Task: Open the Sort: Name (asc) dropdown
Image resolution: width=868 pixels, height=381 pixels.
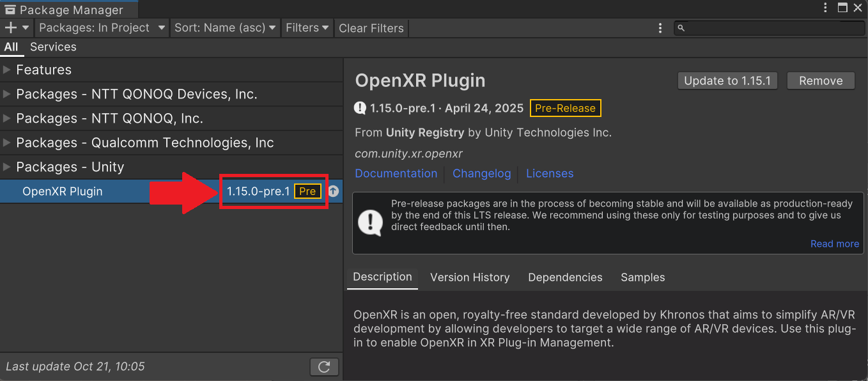Action: pyautogui.click(x=225, y=28)
